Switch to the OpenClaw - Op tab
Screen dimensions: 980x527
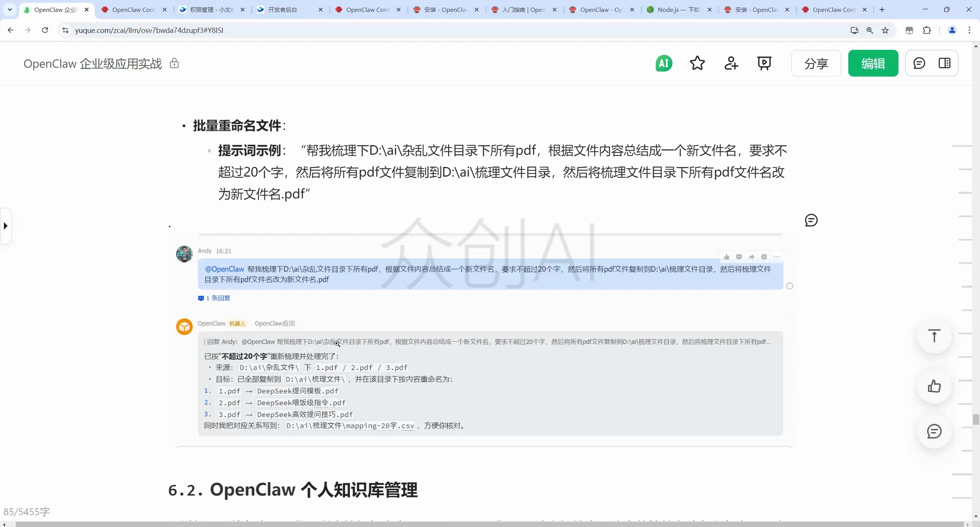(602, 10)
